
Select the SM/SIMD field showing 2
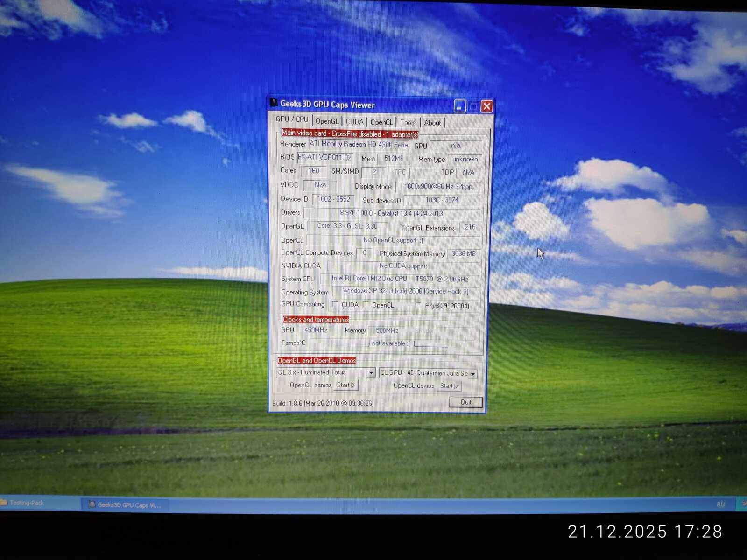[x=374, y=172]
